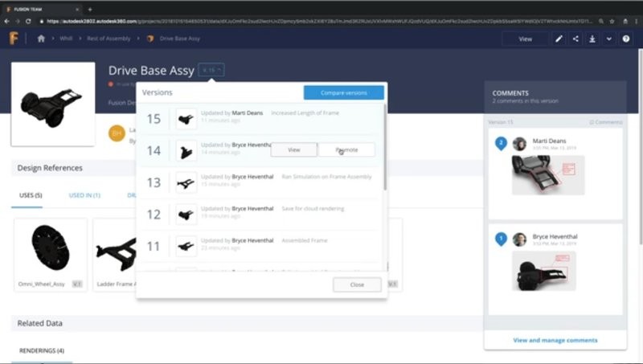Click the share icon in header
643x364 pixels.
[575, 39]
